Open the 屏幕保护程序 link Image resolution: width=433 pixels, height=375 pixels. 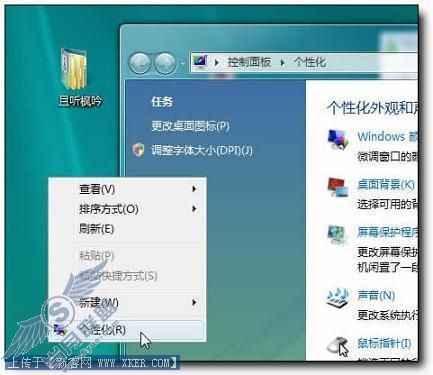pos(388,232)
